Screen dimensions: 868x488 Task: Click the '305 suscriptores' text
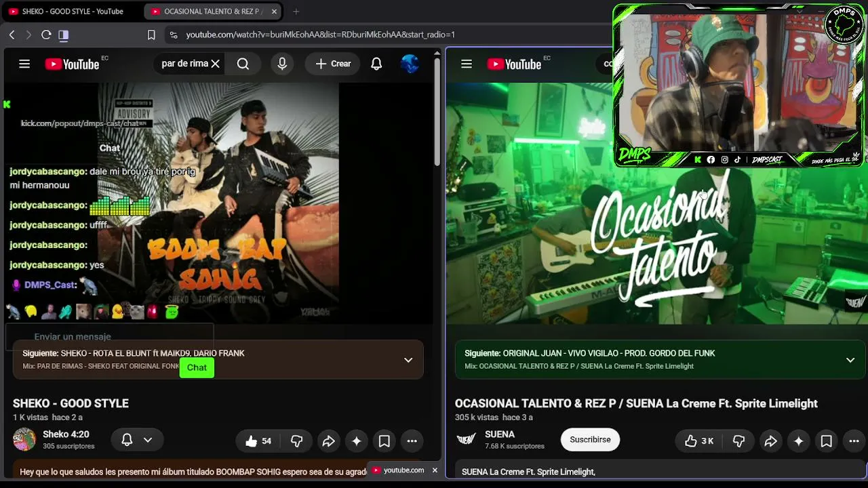tap(68, 447)
